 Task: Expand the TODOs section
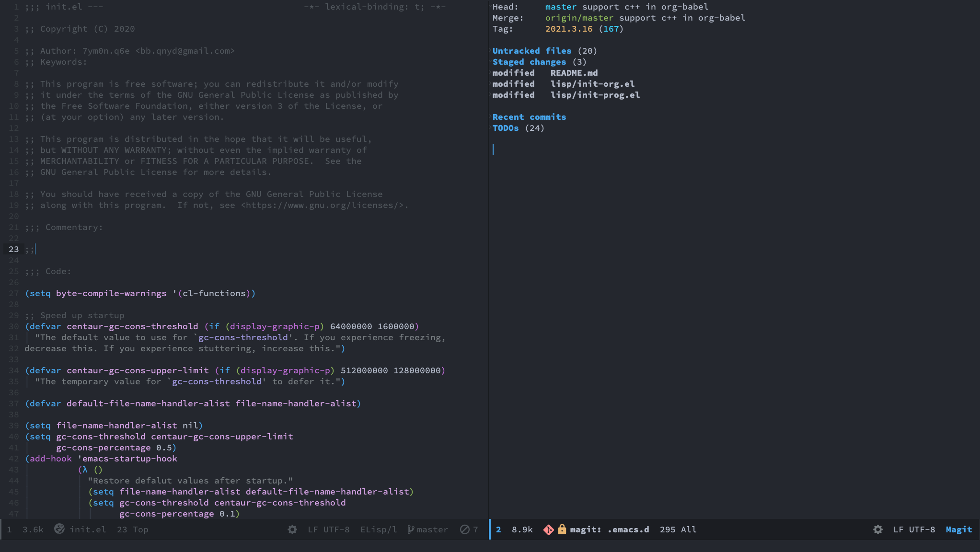click(505, 128)
